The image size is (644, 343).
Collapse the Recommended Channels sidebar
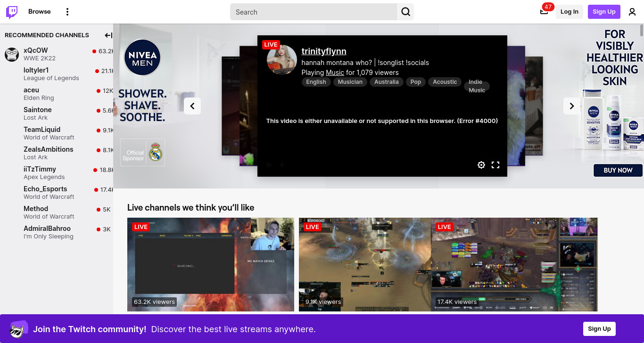click(108, 35)
